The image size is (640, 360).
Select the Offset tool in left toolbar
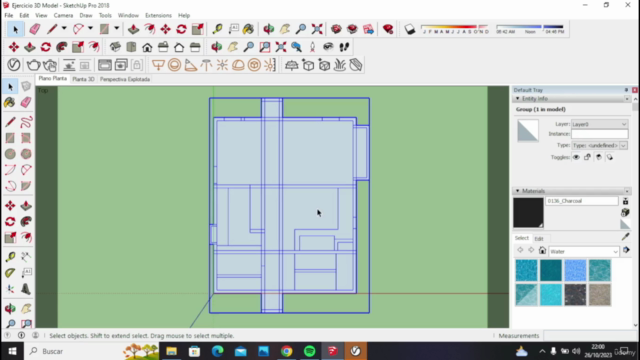tap(26, 238)
